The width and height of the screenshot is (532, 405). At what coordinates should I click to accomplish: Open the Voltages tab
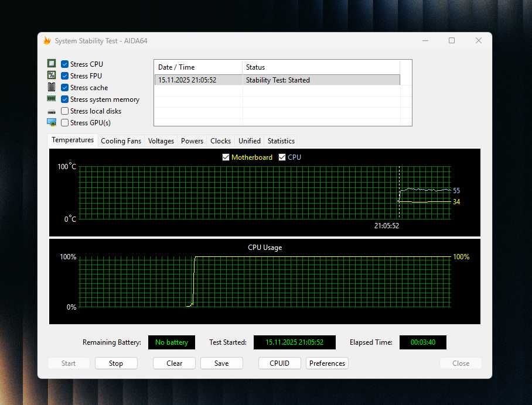161,141
